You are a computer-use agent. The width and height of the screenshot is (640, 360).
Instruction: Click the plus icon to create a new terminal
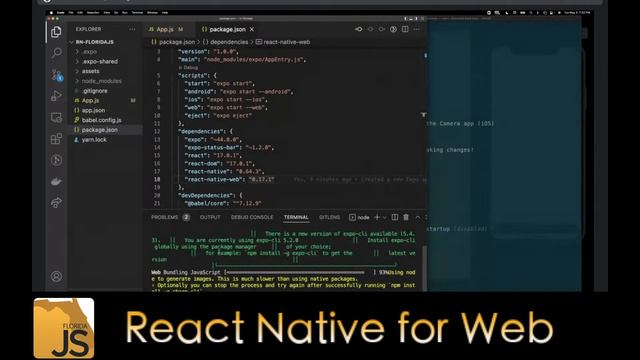coord(377,218)
